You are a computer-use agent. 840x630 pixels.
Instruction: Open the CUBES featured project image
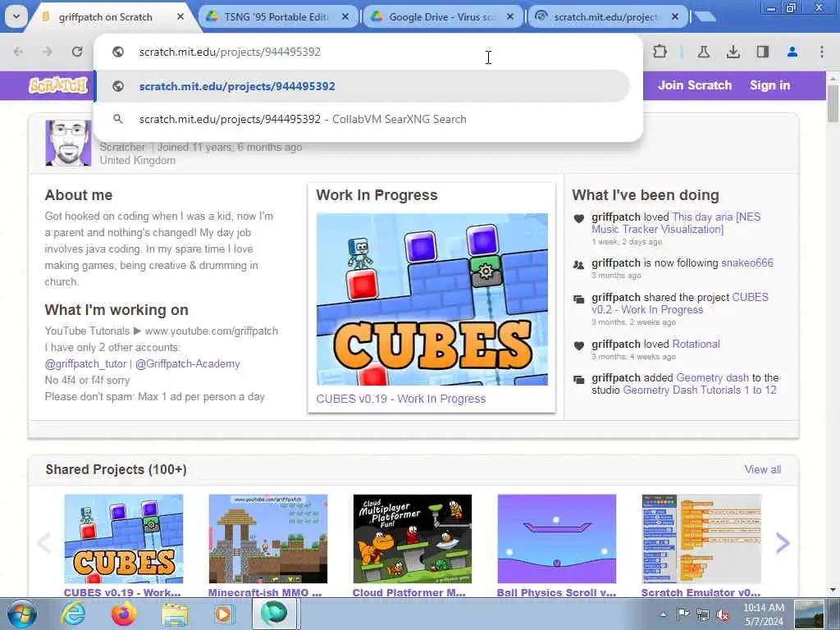coord(431,299)
